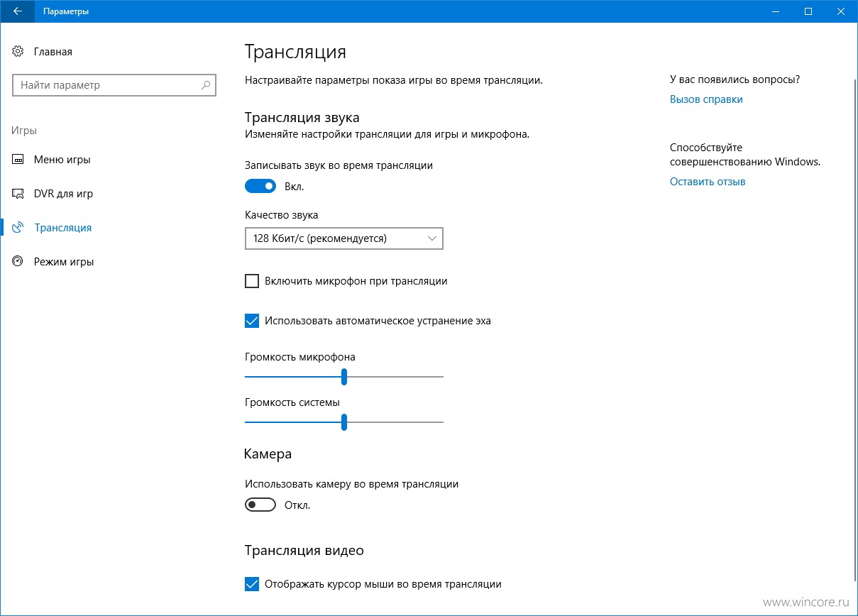Uncheck Отображать курсор мыши во время трансляции
858x616 pixels.
(x=252, y=584)
